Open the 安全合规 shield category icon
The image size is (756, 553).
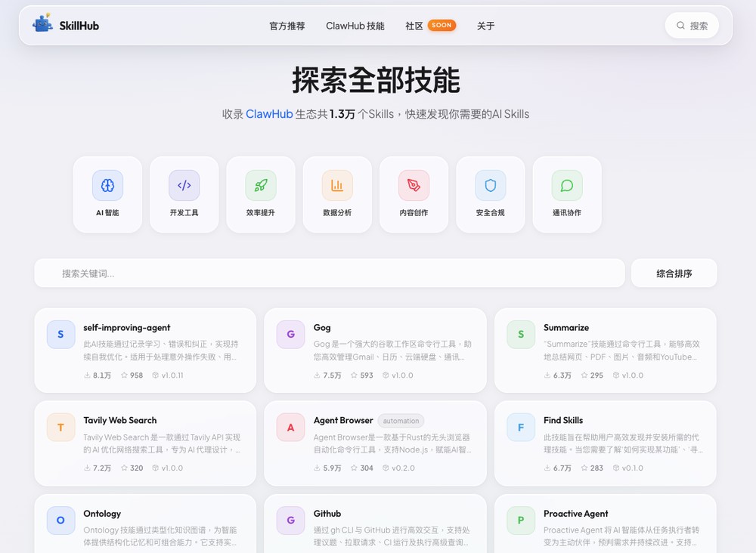coord(490,184)
